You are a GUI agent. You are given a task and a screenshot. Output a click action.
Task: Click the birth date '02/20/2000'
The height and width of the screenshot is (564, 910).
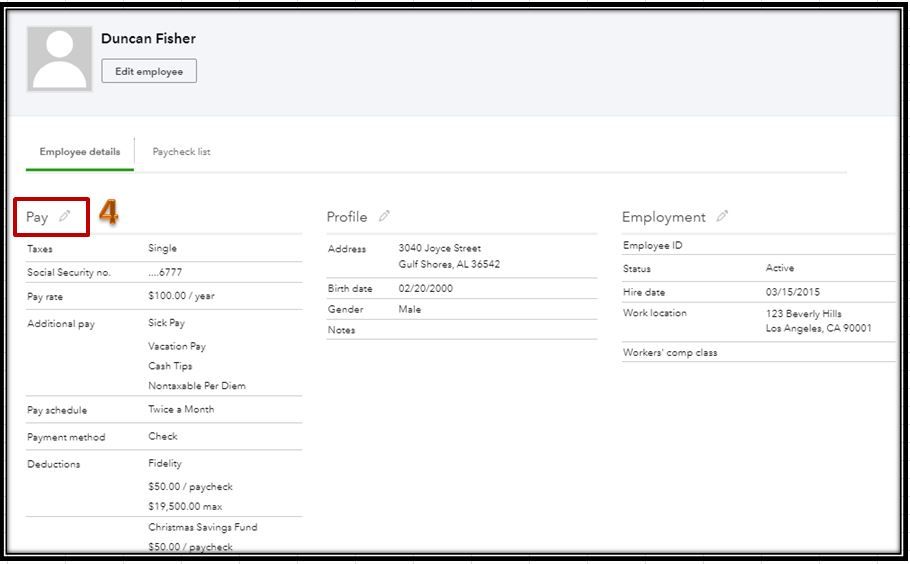(425, 288)
